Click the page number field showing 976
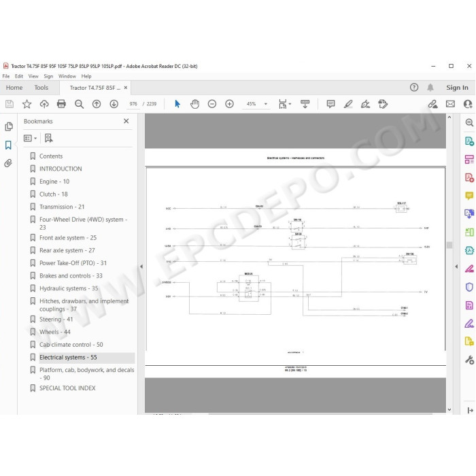This screenshot has width=476, height=476. click(x=133, y=104)
